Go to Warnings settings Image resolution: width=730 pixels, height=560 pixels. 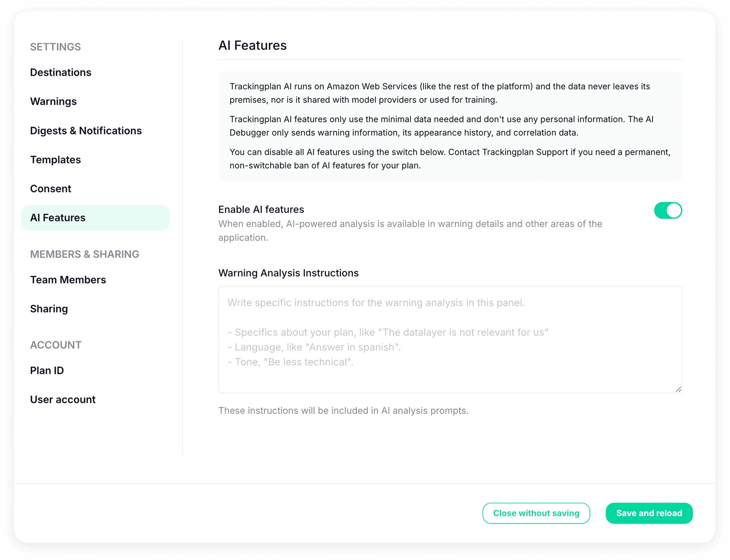point(53,101)
